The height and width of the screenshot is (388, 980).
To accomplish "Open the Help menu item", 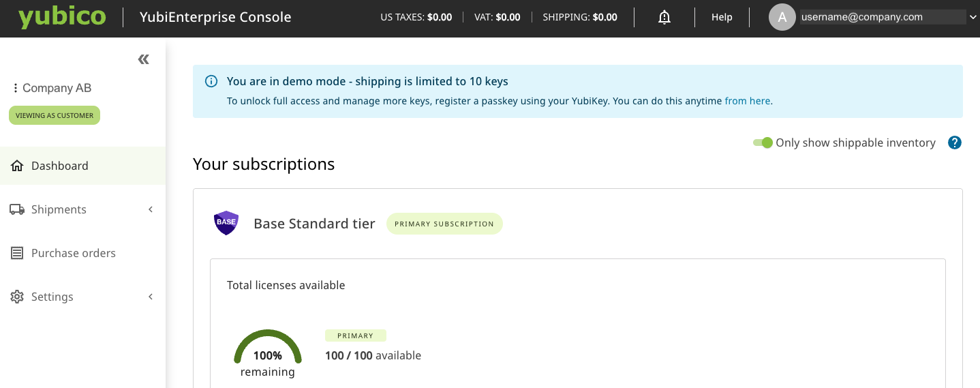I will 722,18.
